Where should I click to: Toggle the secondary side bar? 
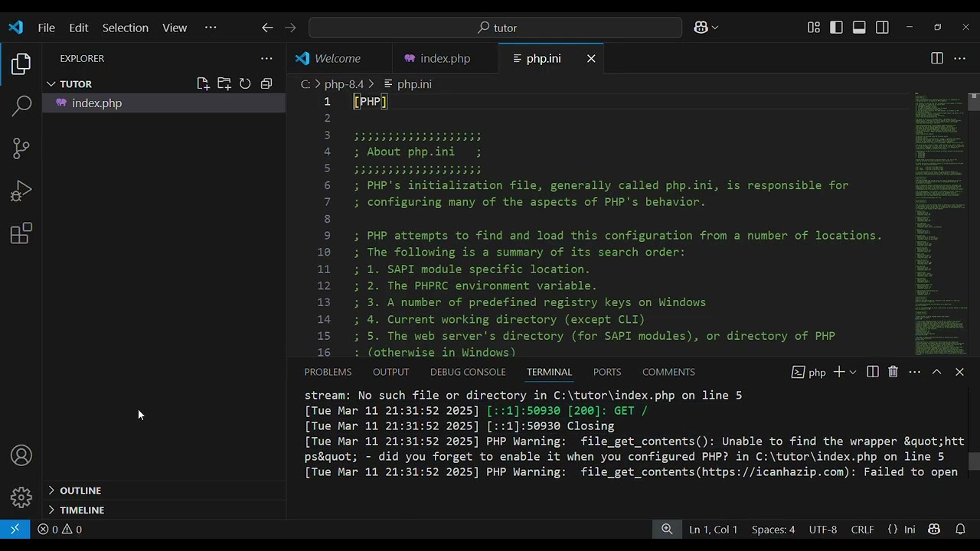coord(882,28)
